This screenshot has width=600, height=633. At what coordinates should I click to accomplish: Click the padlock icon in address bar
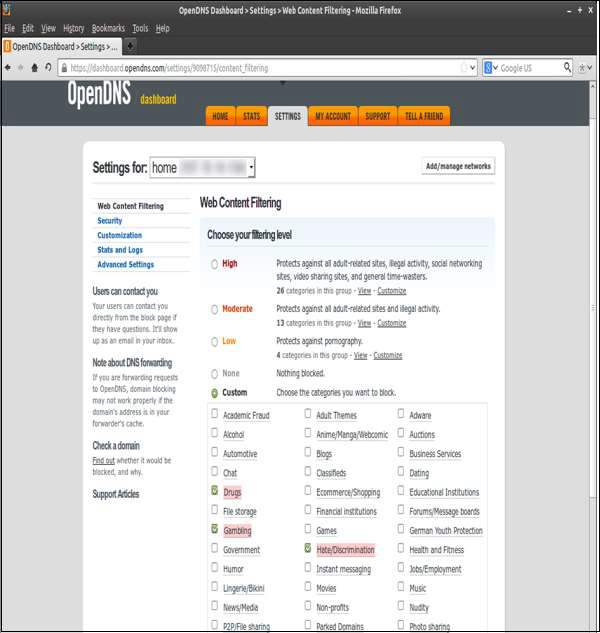(64, 68)
